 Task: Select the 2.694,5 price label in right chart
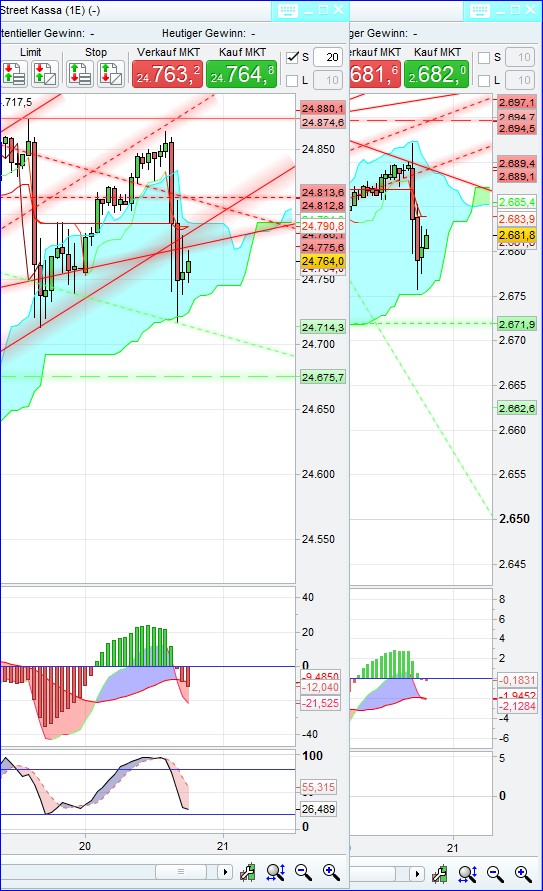(x=517, y=128)
